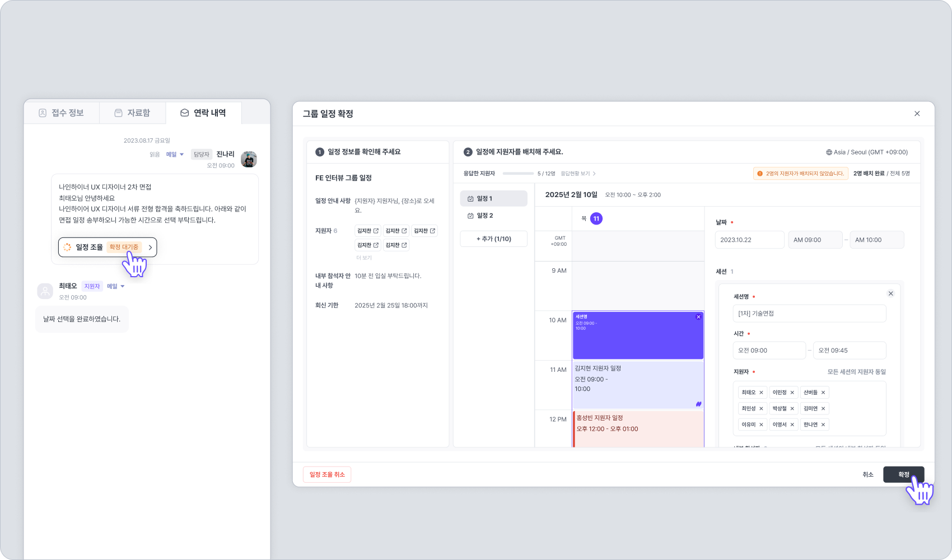Remove applicant 최민성 from the session

[761, 409]
